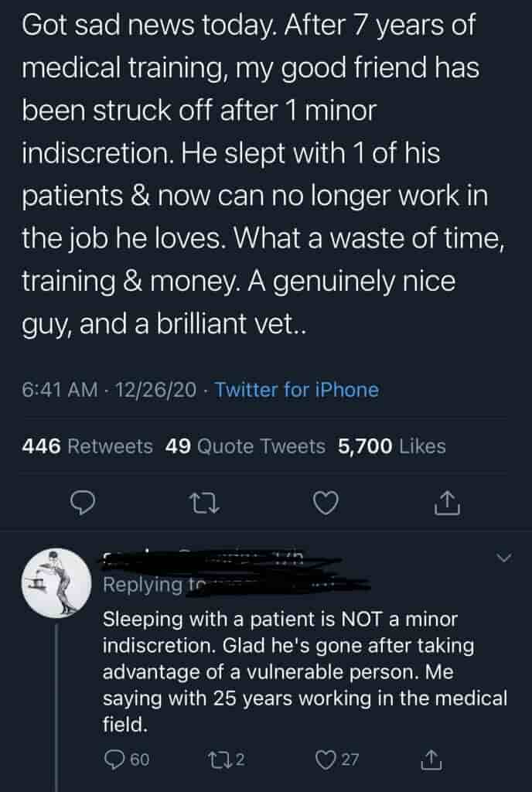
Task: Open the Twitter for iPhone link
Action: pos(297,390)
